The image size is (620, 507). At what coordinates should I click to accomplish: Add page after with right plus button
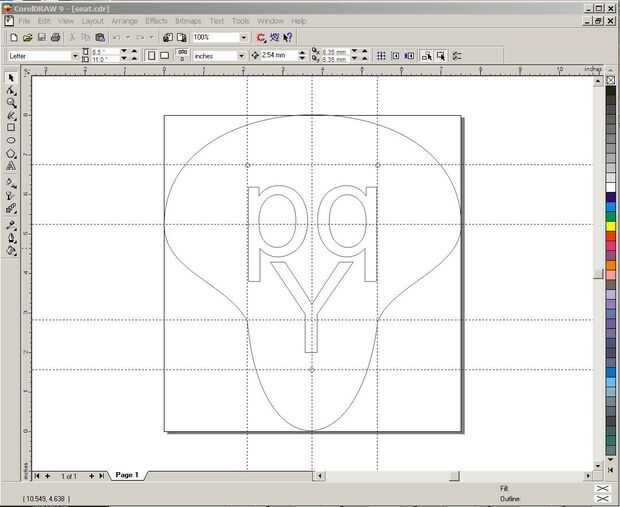point(91,476)
